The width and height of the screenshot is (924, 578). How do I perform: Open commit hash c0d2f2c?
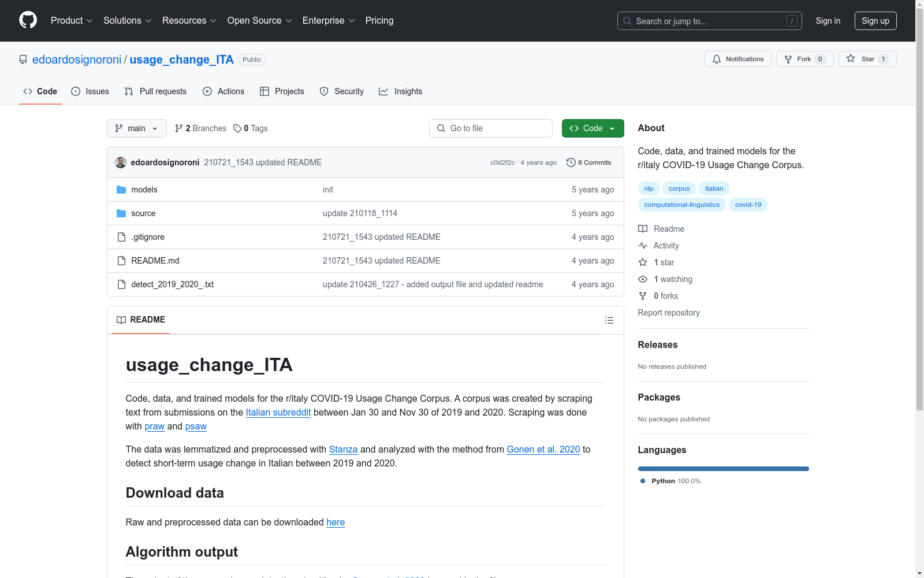point(502,162)
